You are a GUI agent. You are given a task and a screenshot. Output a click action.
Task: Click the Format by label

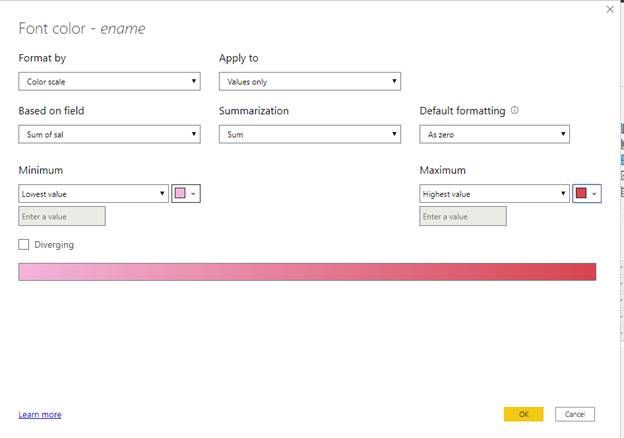click(x=42, y=58)
